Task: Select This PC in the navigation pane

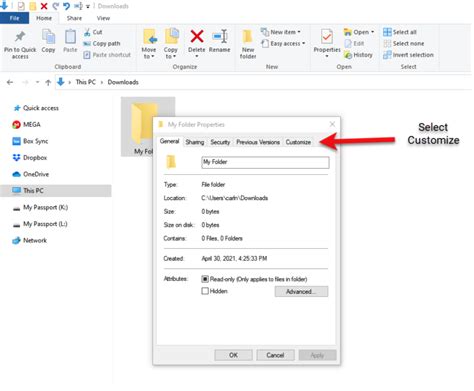Action: coord(56,191)
